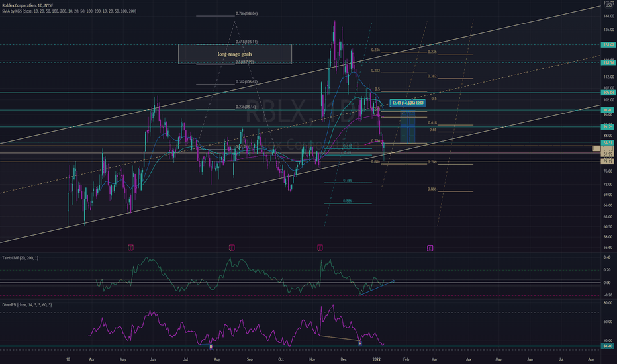This screenshot has width=617, height=364.
Task: Click the 91.79 price line label
Action: (x=608, y=126)
